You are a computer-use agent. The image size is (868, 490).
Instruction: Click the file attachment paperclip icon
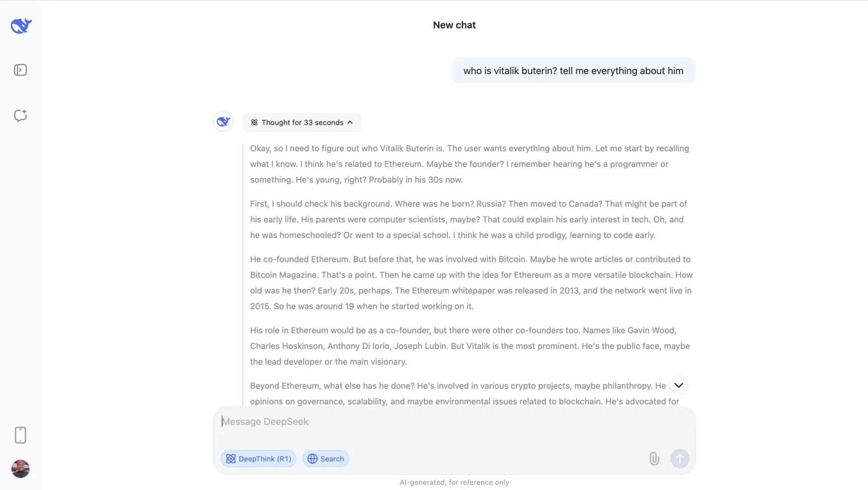[655, 458]
